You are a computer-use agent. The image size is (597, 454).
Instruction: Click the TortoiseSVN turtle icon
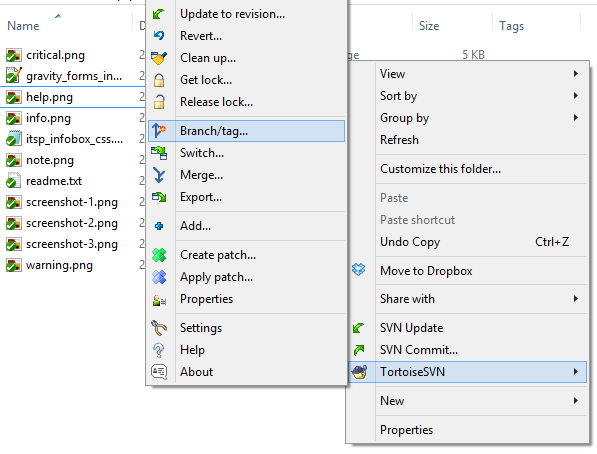359,372
